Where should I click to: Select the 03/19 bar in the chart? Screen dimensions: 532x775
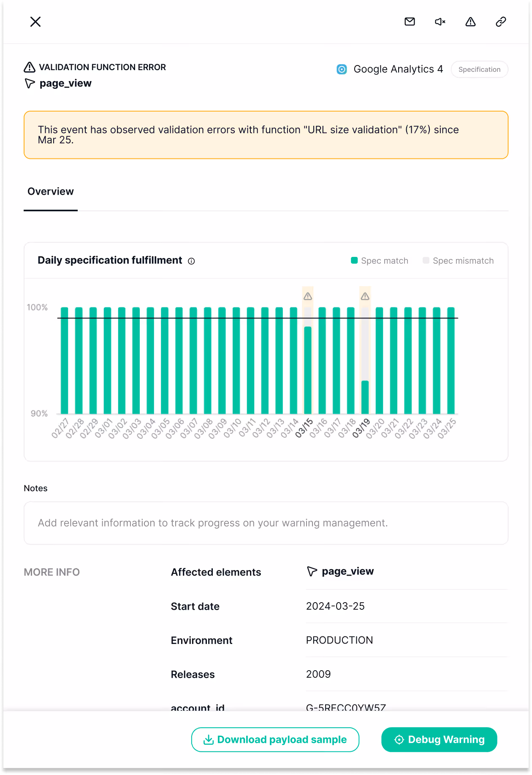tap(365, 397)
